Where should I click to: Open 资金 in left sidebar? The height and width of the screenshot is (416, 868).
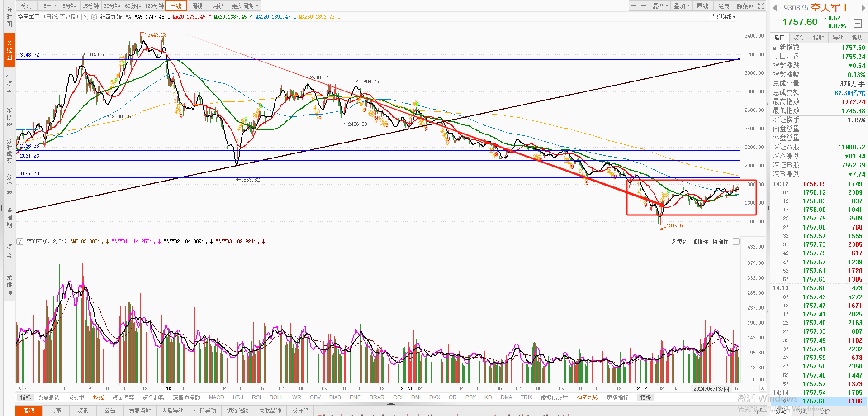click(9, 251)
